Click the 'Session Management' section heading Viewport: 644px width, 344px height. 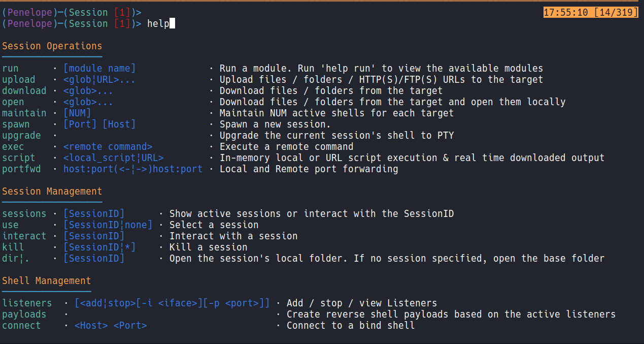click(52, 192)
